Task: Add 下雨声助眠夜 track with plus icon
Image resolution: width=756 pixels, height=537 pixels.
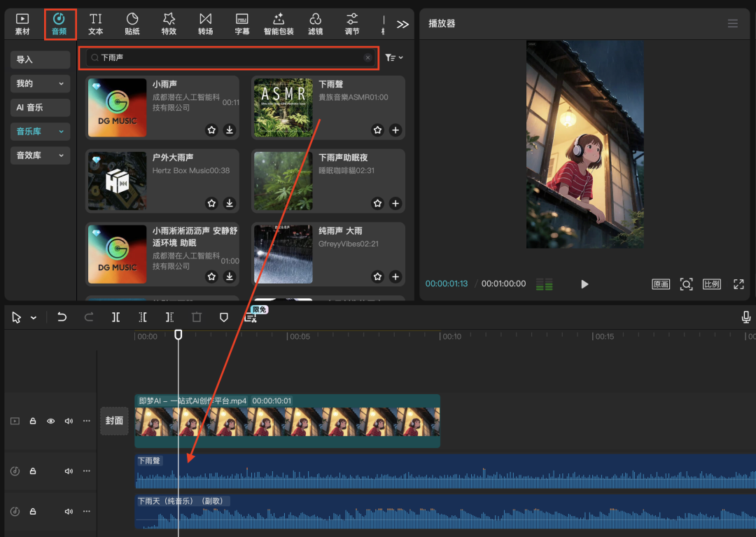Action: tap(395, 203)
